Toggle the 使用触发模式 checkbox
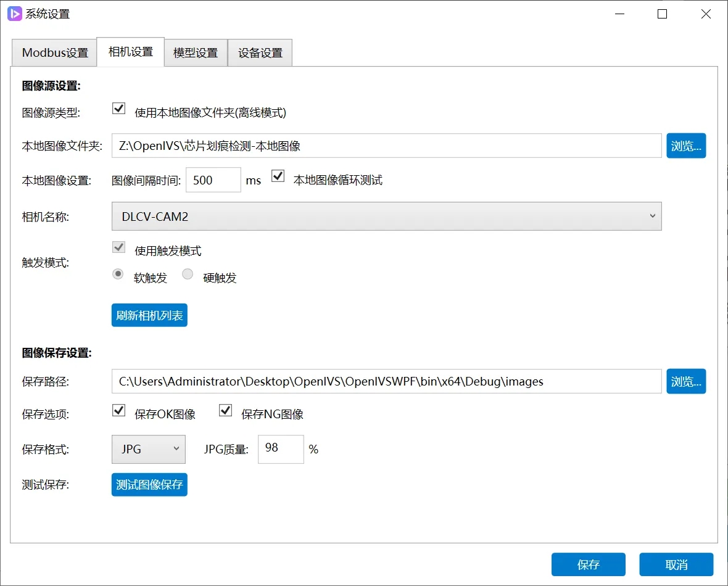This screenshot has width=728, height=586. point(119,247)
